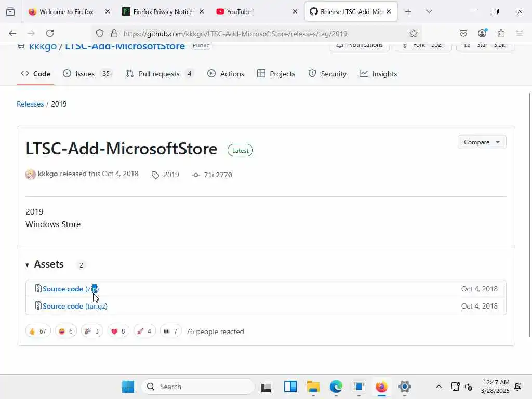Download Source code (tar.gz)
Screen dimensions: 532x399
tap(75, 306)
